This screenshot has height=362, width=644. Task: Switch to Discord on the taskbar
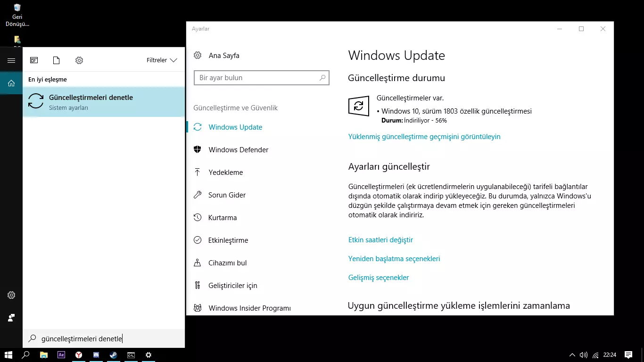tap(96, 355)
